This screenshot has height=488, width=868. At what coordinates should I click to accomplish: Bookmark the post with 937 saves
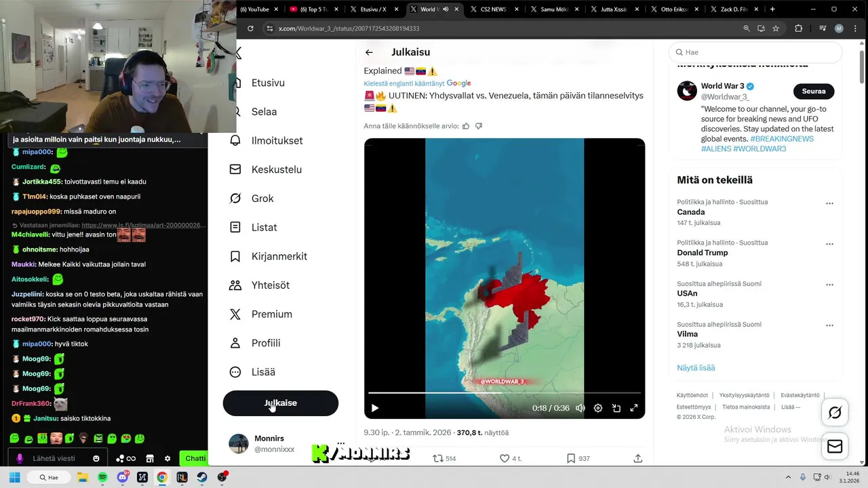(571, 459)
